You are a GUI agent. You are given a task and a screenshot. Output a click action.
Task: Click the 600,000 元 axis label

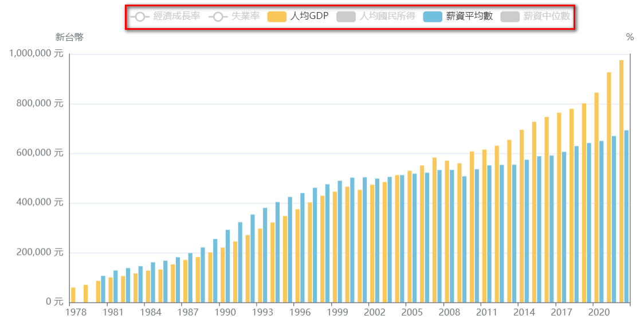pyautogui.click(x=40, y=153)
